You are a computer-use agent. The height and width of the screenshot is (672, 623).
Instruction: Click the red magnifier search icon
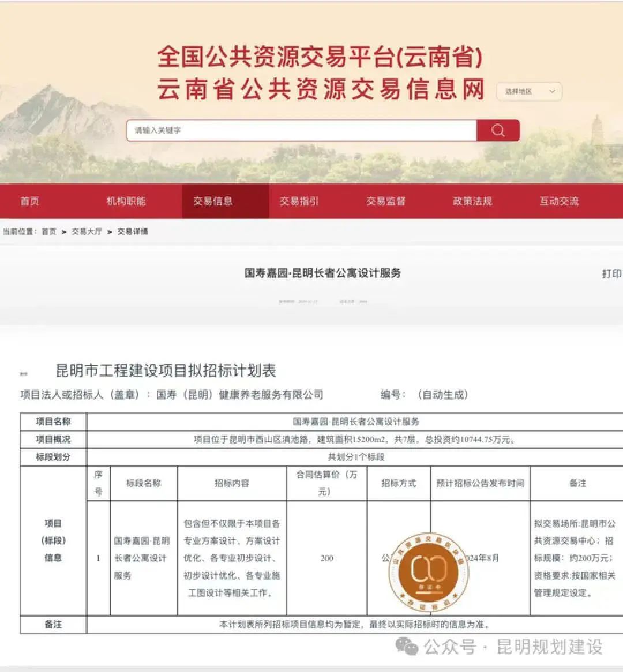(497, 130)
